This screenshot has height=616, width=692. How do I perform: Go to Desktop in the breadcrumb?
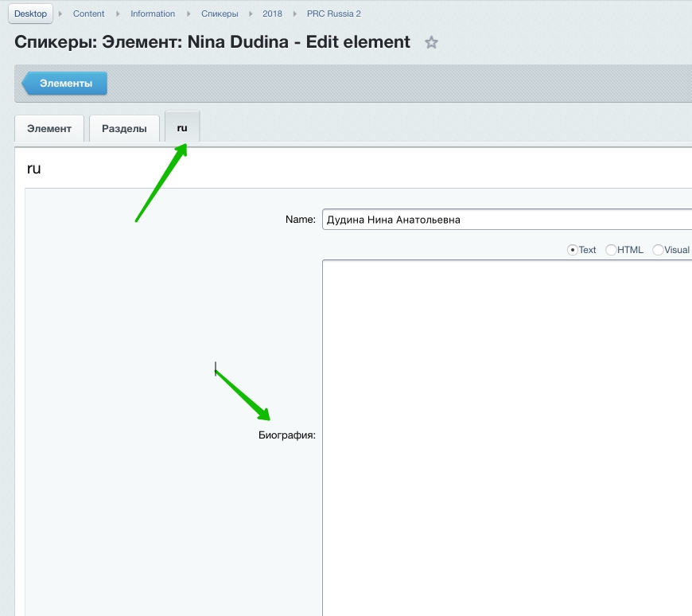[x=30, y=14]
